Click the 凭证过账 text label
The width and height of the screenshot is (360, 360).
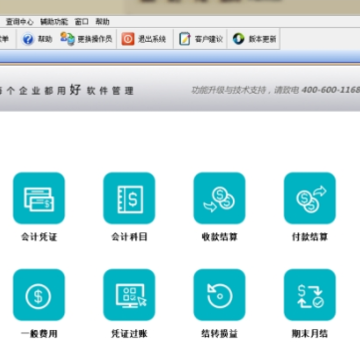click(x=129, y=334)
